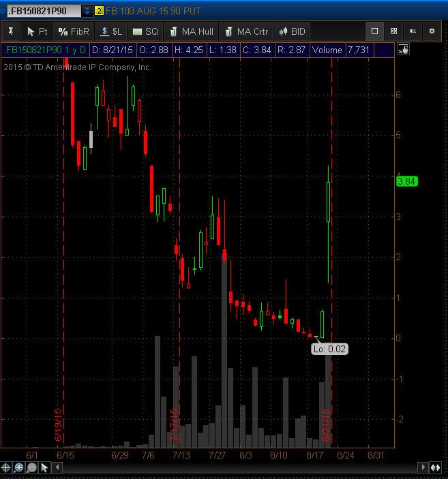Click the grey zoom out icon
The image size is (448, 479).
click(32, 467)
